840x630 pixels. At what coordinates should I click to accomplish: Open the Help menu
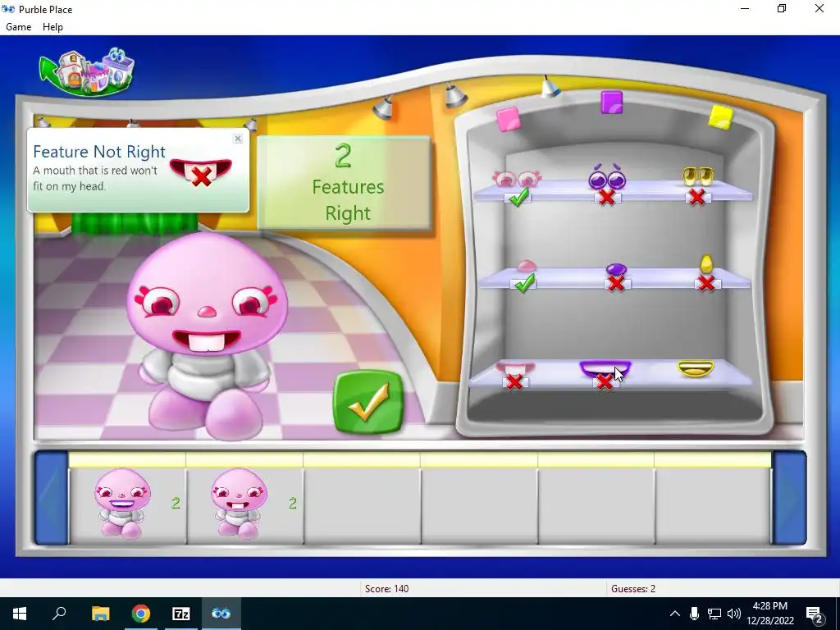click(52, 27)
